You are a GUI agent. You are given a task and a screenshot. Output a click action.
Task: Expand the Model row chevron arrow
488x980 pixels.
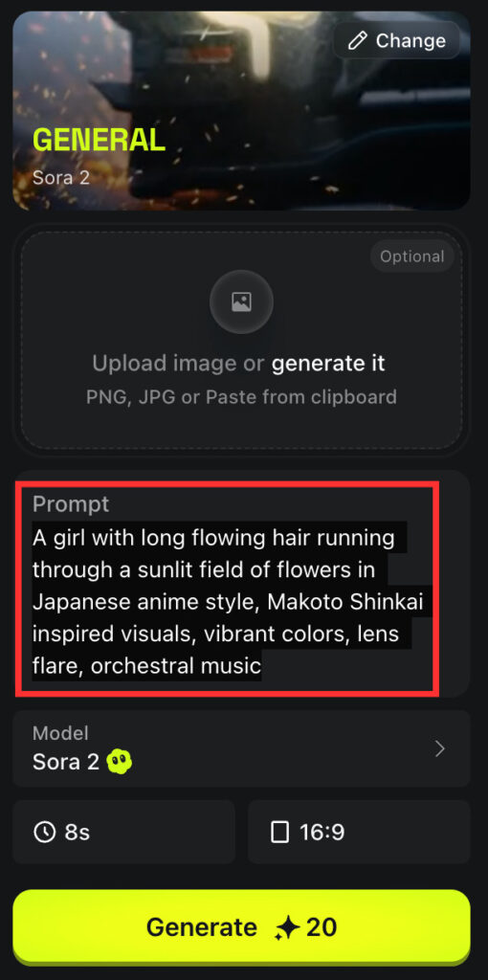[440, 748]
